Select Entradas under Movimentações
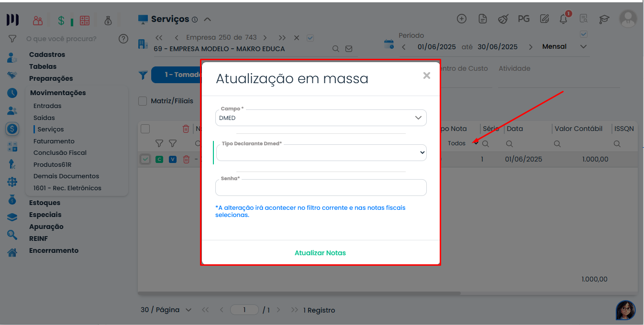 (x=47, y=106)
